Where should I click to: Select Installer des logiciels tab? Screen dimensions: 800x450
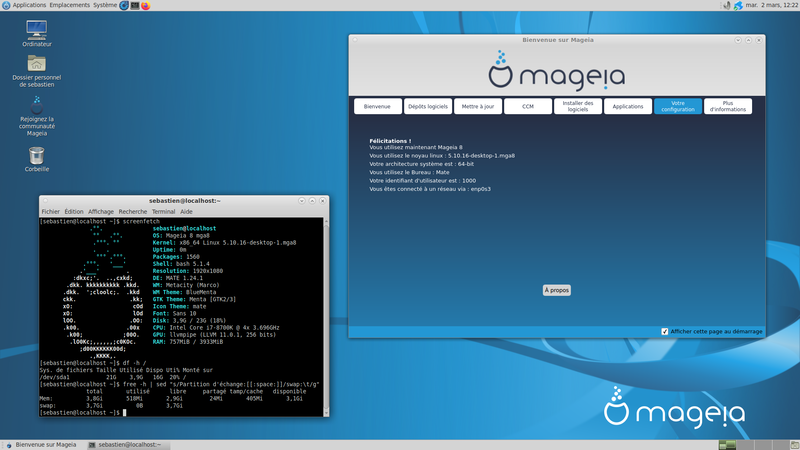point(578,106)
